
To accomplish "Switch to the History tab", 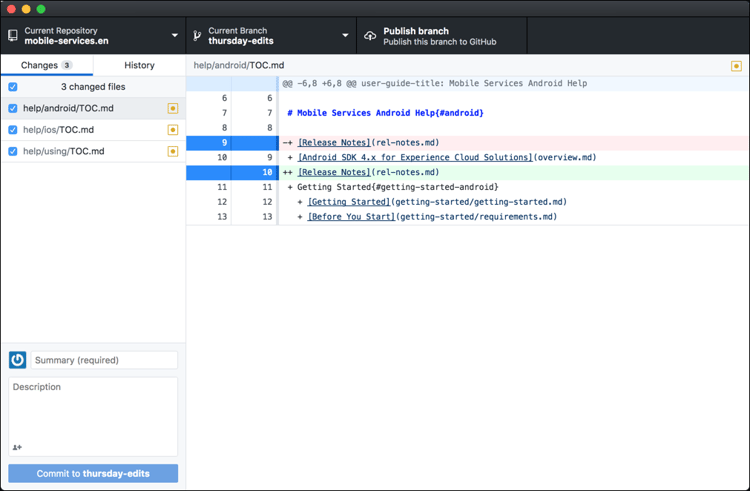I will tap(139, 65).
